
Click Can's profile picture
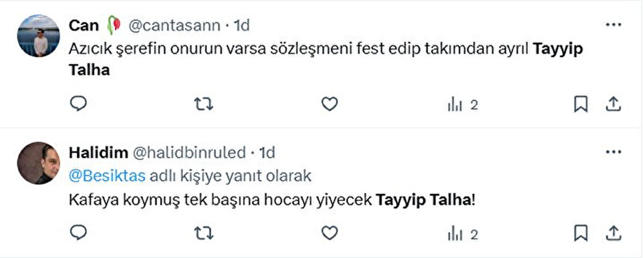38,35
